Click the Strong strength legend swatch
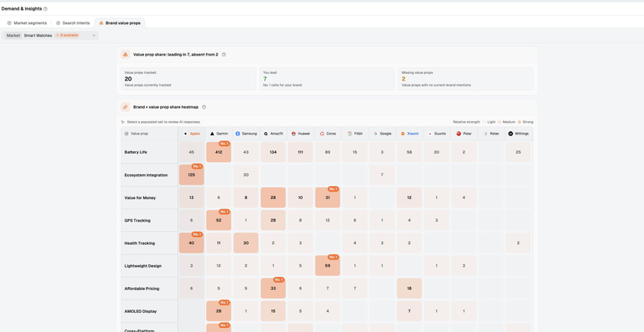The image size is (644, 332). [x=519, y=122]
